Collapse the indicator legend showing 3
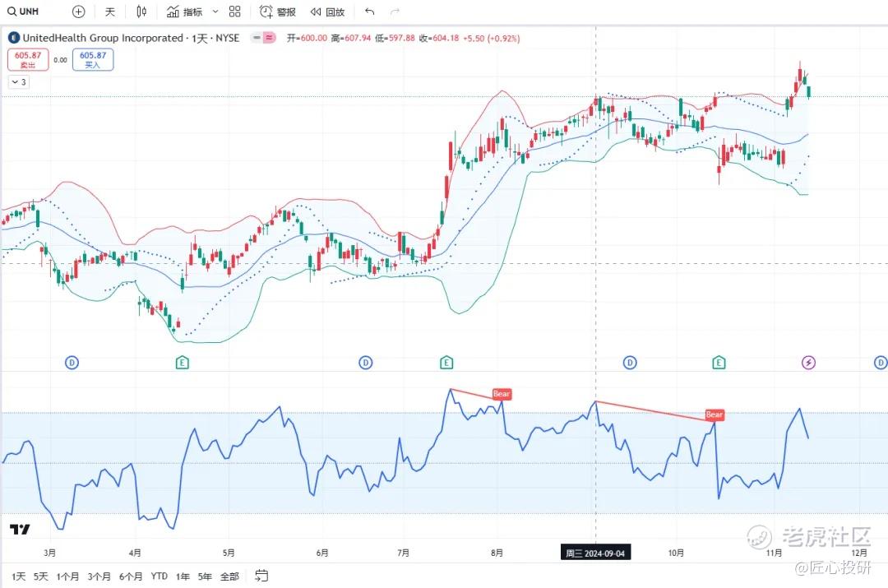Image resolution: width=888 pixels, height=588 pixels. [19, 82]
